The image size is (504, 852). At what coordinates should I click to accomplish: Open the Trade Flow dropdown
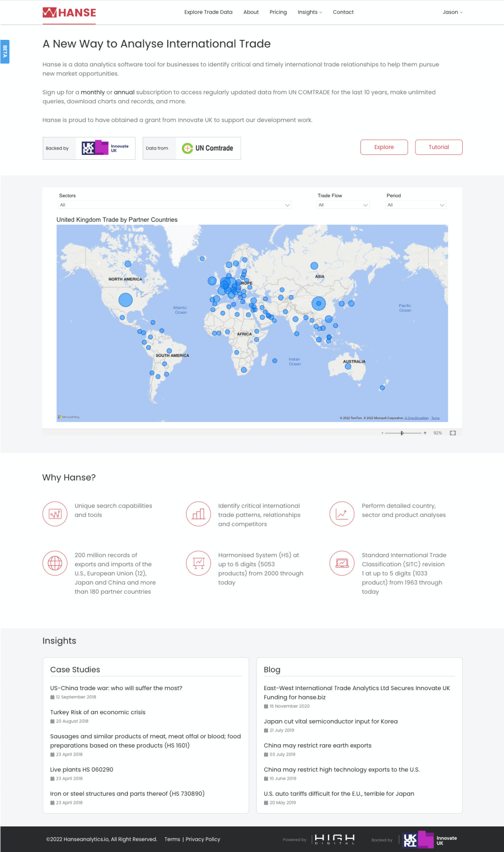point(343,205)
